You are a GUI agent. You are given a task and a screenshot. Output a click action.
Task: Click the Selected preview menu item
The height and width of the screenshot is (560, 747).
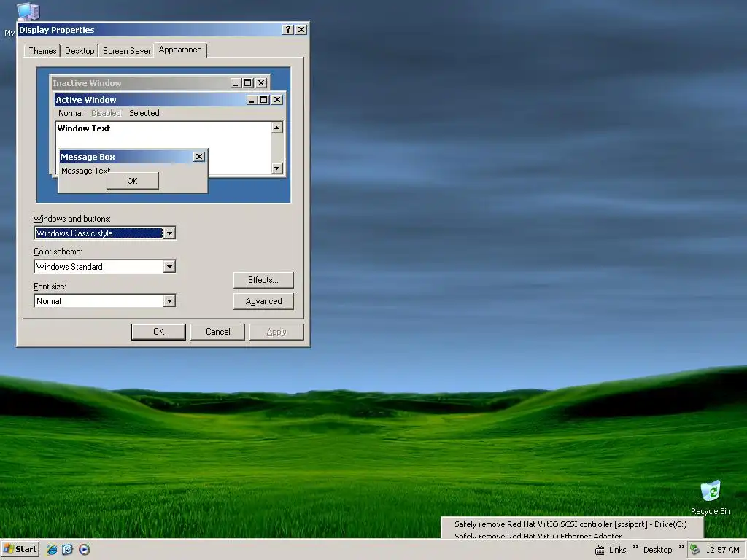coord(144,113)
